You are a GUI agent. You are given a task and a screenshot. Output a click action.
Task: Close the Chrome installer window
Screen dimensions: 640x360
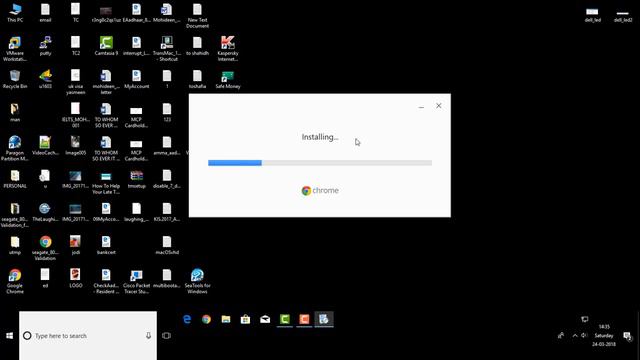point(439,106)
